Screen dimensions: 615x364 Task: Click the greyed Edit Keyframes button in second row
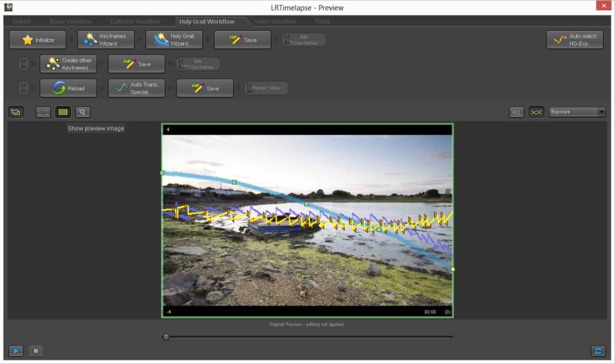pos(198,64)
